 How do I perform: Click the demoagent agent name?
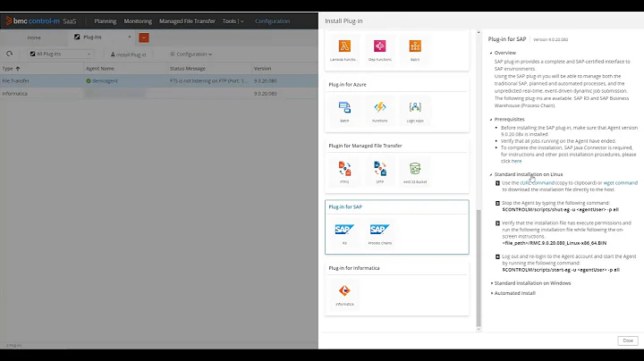105,81
